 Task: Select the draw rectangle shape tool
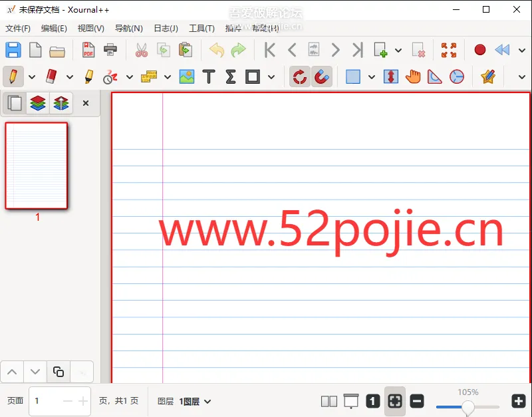[253, 76]
